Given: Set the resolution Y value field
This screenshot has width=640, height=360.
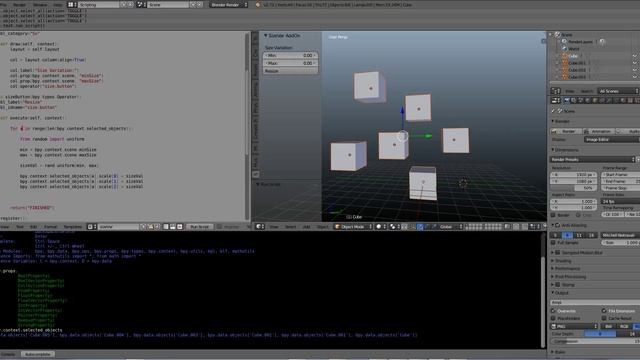Looking at the screenshot, I should pyautogui.click(x=573, y=181).
